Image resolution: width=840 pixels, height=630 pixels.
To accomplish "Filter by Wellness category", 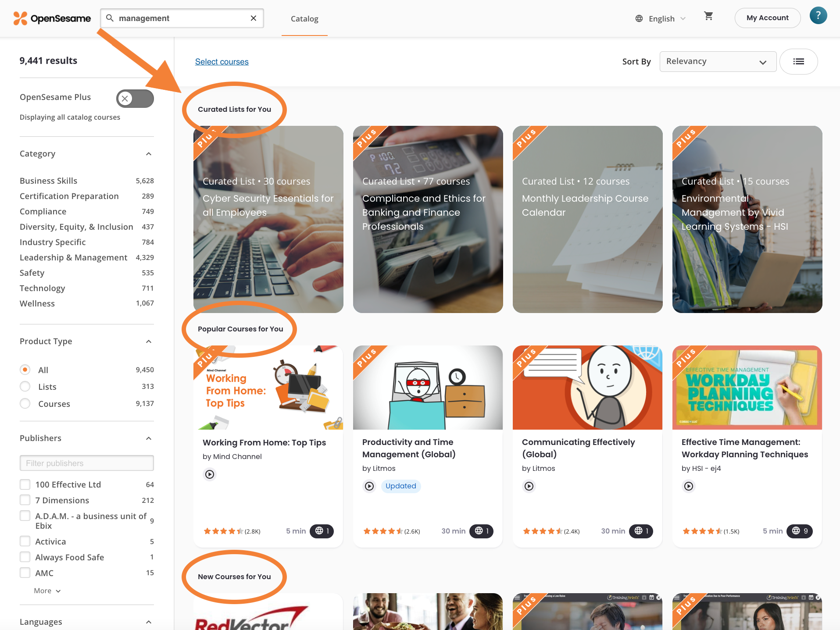I will pos(37,303).
